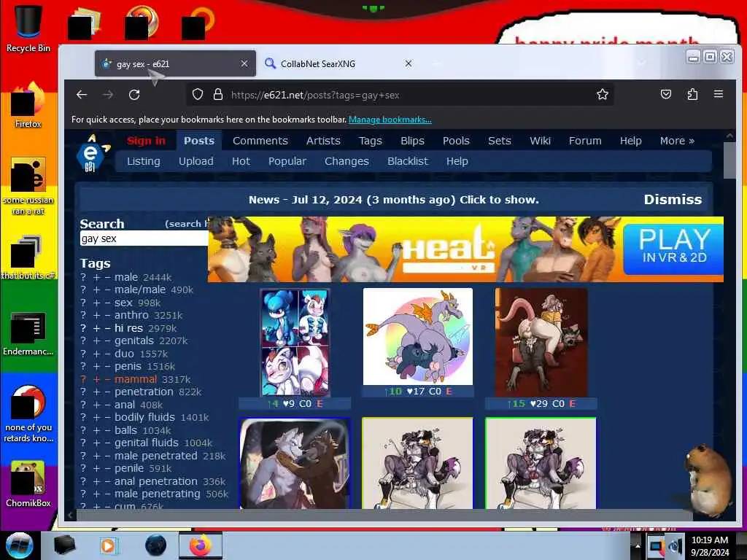
Task: Open the 'that but its c#' desktop icon
Action: pos(28,257)
